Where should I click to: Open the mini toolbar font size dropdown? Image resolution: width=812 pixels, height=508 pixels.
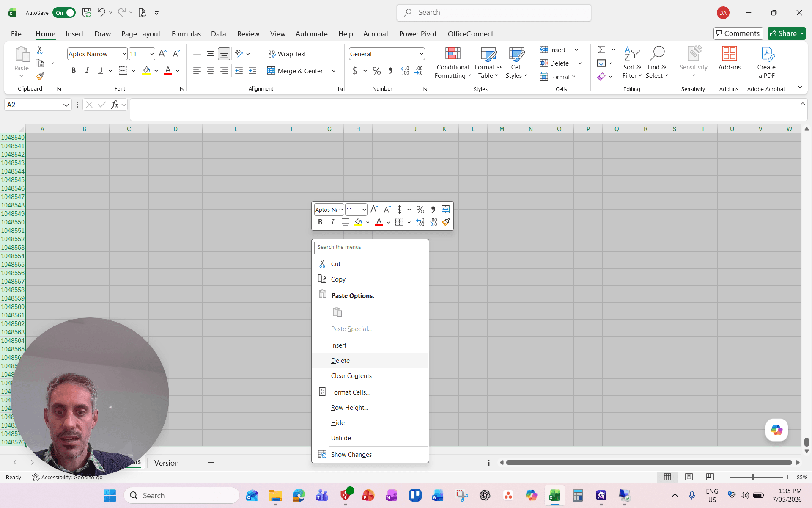pos(364,210)
